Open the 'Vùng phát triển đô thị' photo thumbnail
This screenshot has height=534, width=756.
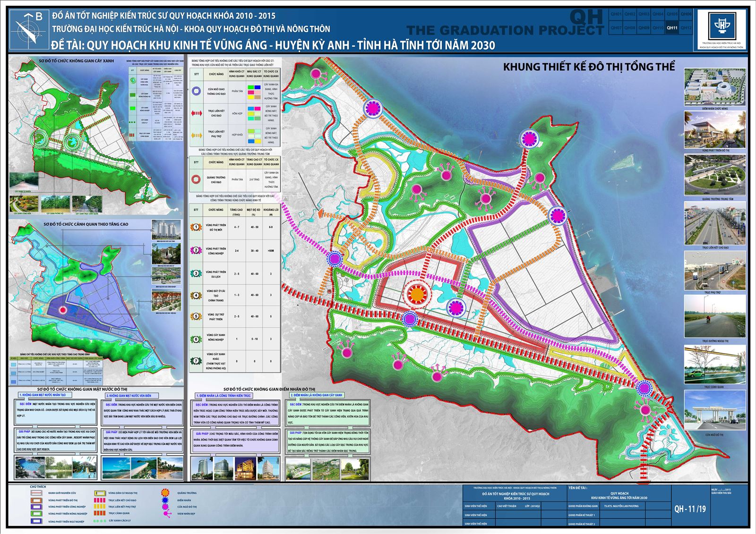click(x=715, y=130)
